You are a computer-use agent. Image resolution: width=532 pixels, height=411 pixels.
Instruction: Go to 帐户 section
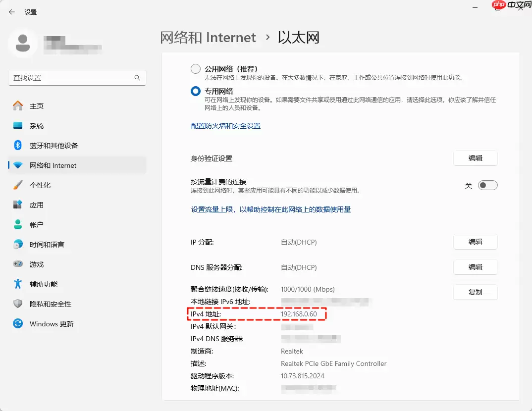(77, 224)
